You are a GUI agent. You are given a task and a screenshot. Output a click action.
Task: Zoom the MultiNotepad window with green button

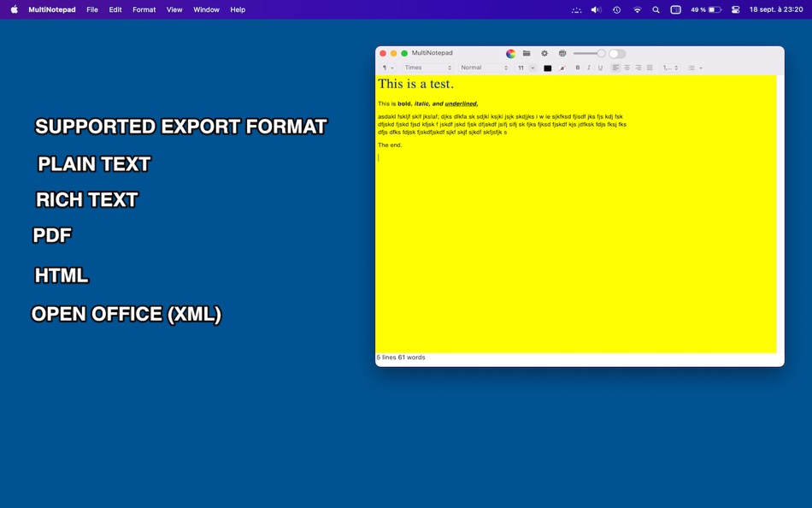(404, 53)
